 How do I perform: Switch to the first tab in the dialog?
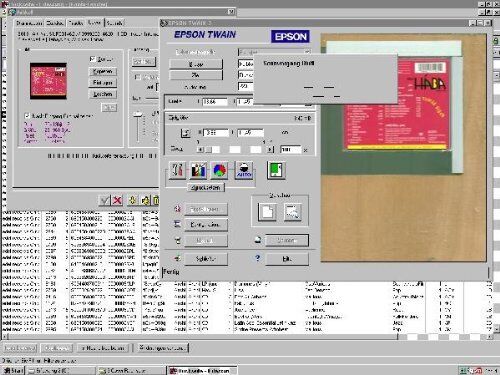[29, 23]
